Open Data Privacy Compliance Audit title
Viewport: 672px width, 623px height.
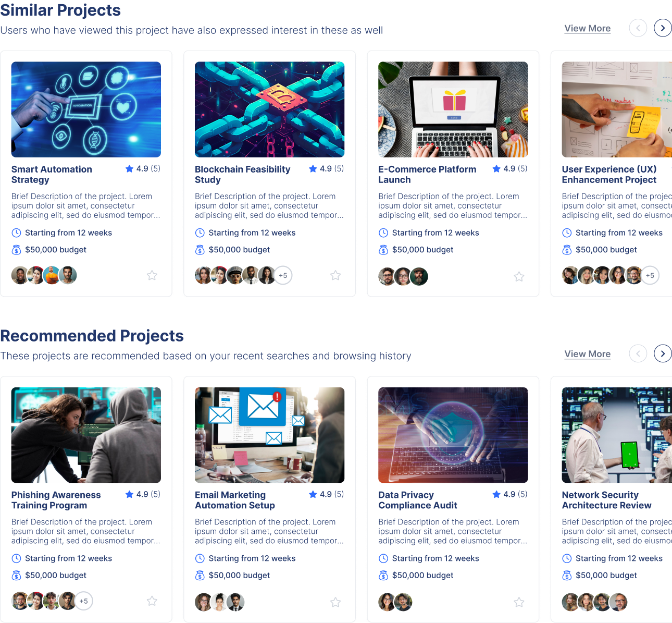[418, 500]
